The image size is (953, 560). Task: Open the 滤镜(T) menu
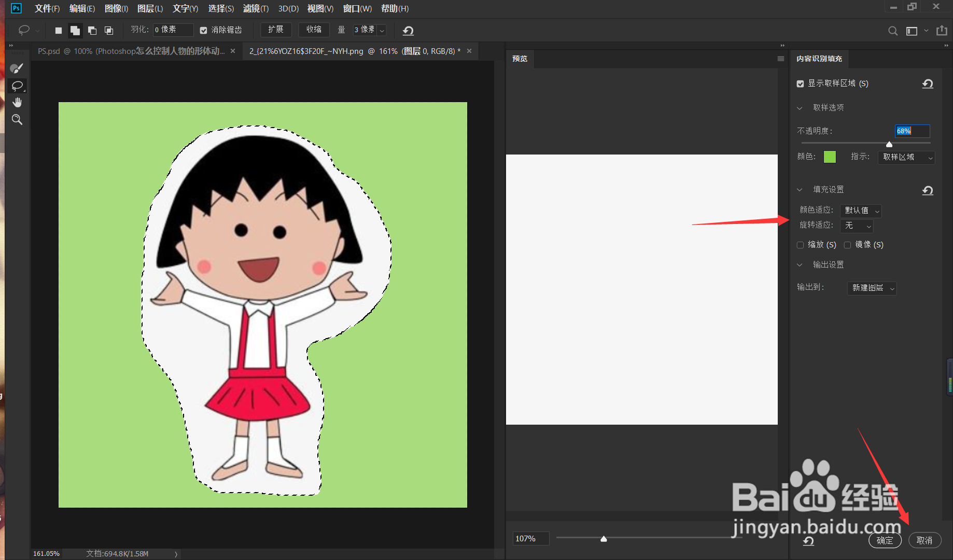[x=256, y=9]
